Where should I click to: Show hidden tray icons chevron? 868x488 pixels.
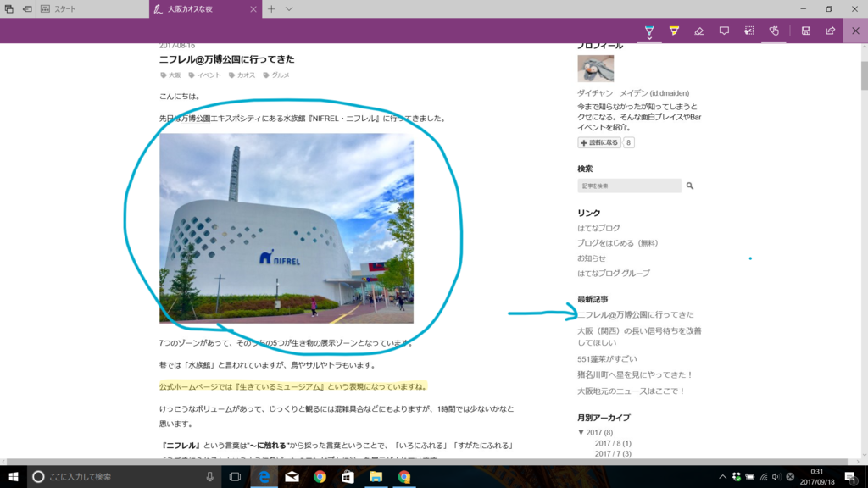pyautogui.click(x=722, y=477)
